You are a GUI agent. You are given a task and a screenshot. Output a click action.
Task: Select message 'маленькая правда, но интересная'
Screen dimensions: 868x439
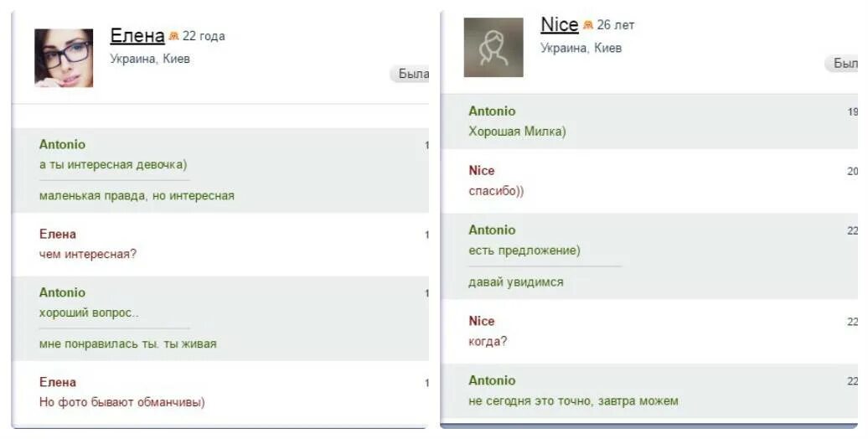click(137, 195)
